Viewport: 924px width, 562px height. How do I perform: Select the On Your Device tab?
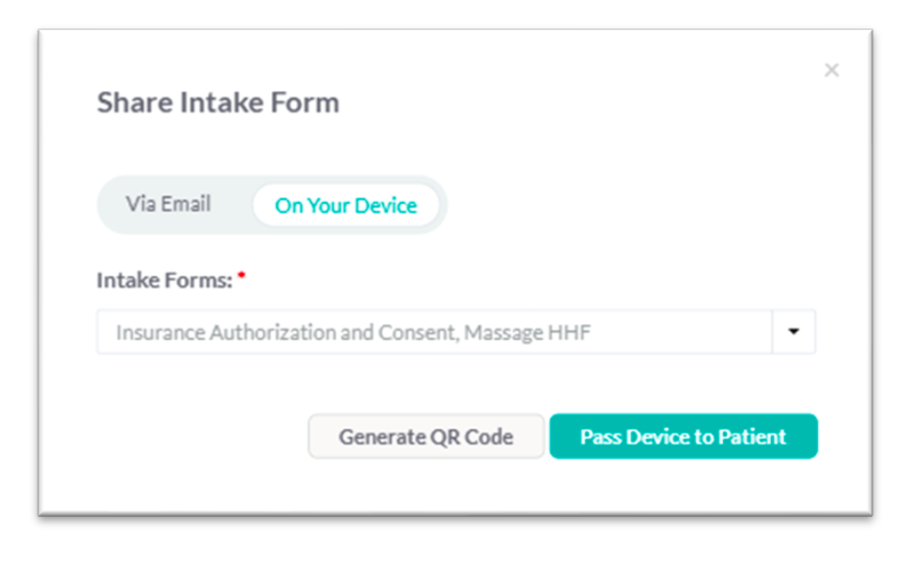(x=346, y=206)
